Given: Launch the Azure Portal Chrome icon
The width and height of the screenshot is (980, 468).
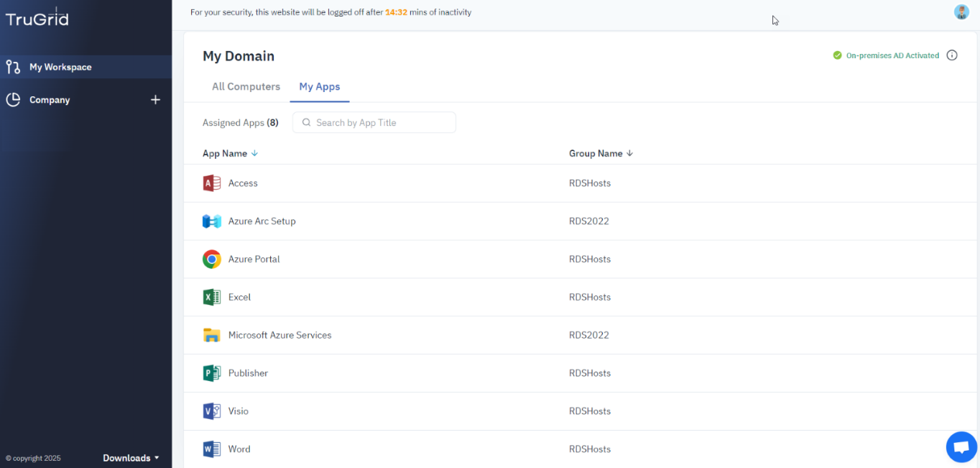Looking at the screenshot, I should [x=211, y=260].
